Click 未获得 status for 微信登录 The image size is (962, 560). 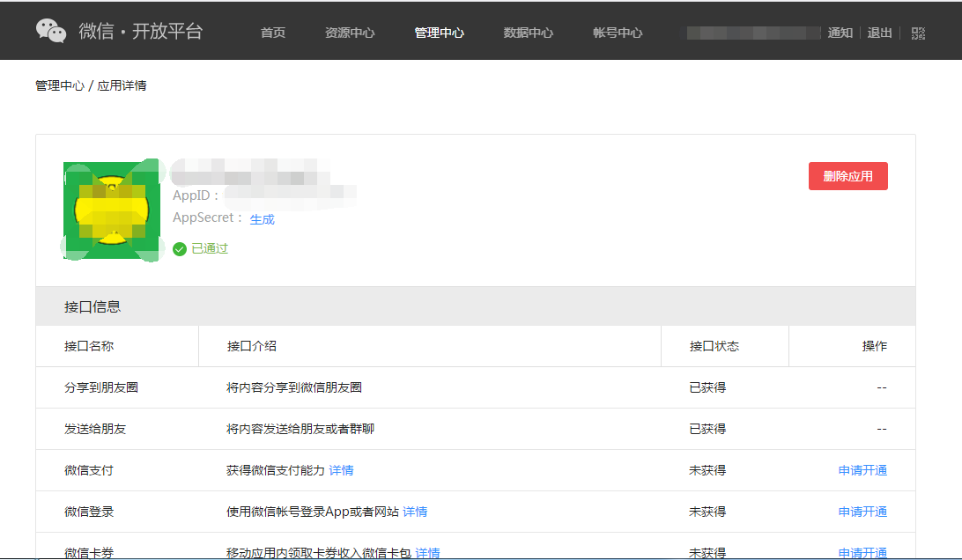(x=707, y=512)
